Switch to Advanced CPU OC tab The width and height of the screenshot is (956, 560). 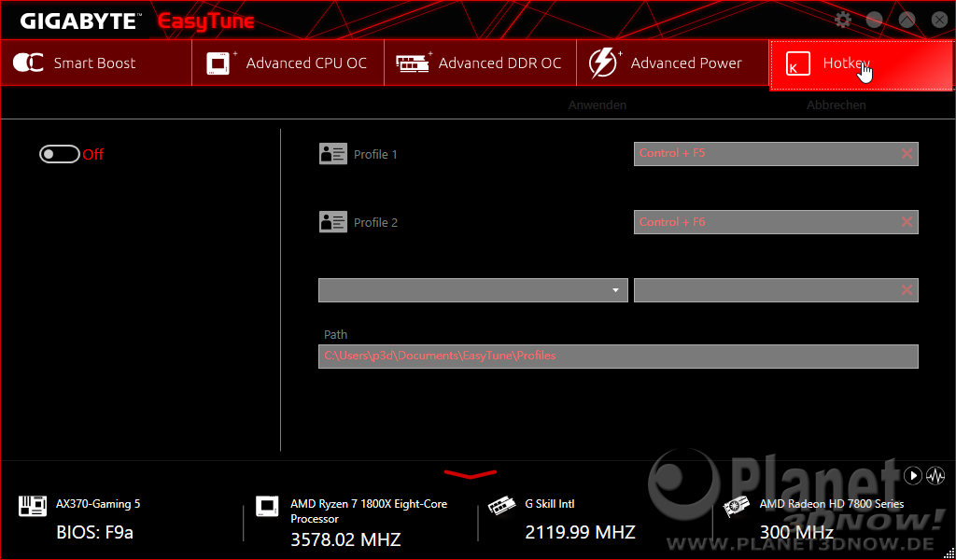288,63
